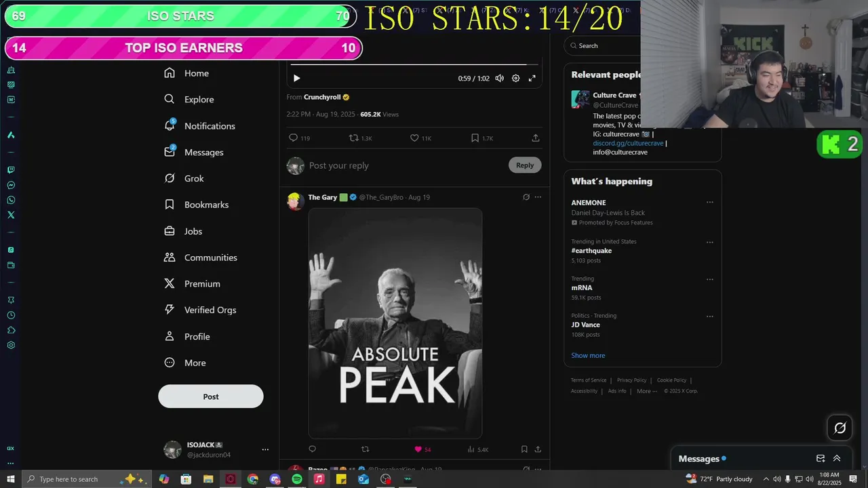The height and width of the screenshot is (488, 868).
Task: Open Terms of Service link
Action: click(589, 380)
